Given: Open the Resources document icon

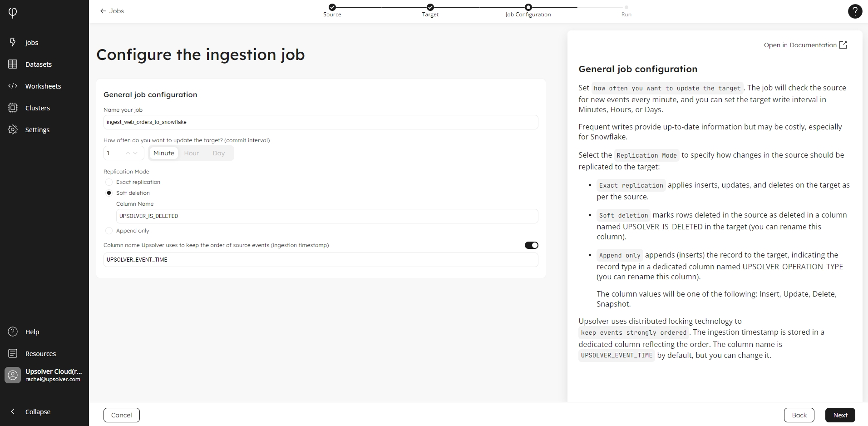Looking at the screenshot, I should (13, 353).
